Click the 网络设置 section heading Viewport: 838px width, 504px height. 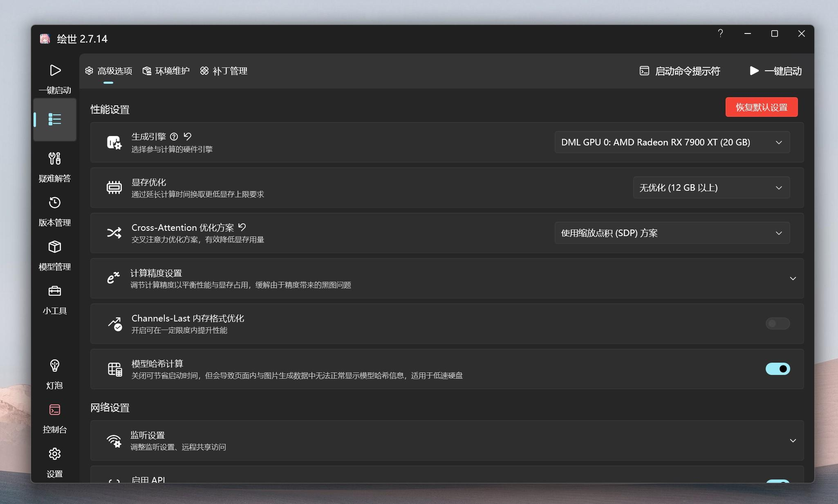coord(110,408)
